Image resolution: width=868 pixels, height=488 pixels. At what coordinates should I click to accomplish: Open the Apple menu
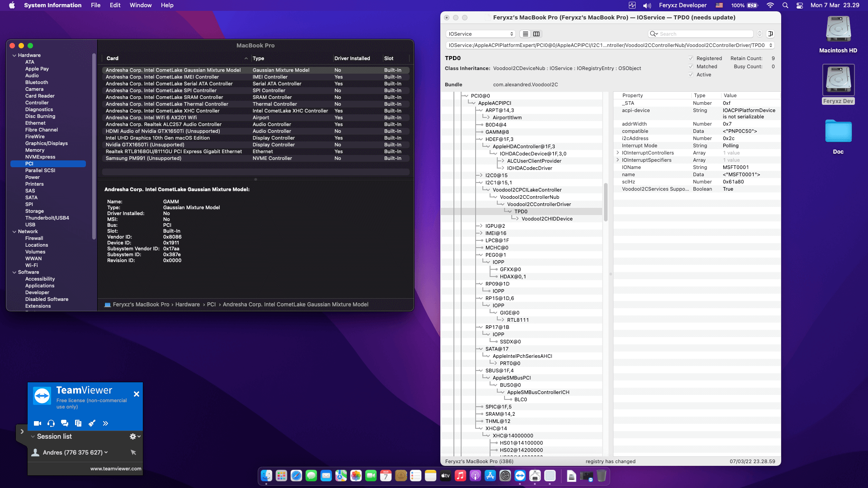tap(12, 5)
